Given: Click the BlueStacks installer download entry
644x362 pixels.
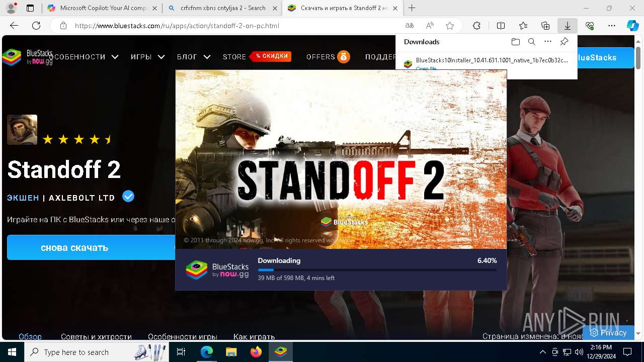Looking at the screenshot, I should pyautogui.click(x=487, y=63).
